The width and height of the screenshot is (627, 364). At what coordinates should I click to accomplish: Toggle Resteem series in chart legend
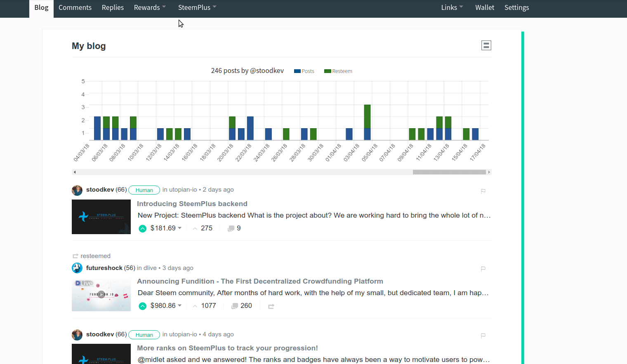pyautogui.click(x=338, y=71)
